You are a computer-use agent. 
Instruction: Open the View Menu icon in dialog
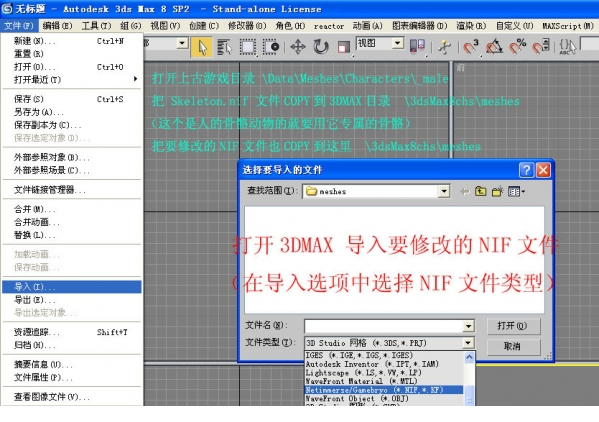point(516,191)
